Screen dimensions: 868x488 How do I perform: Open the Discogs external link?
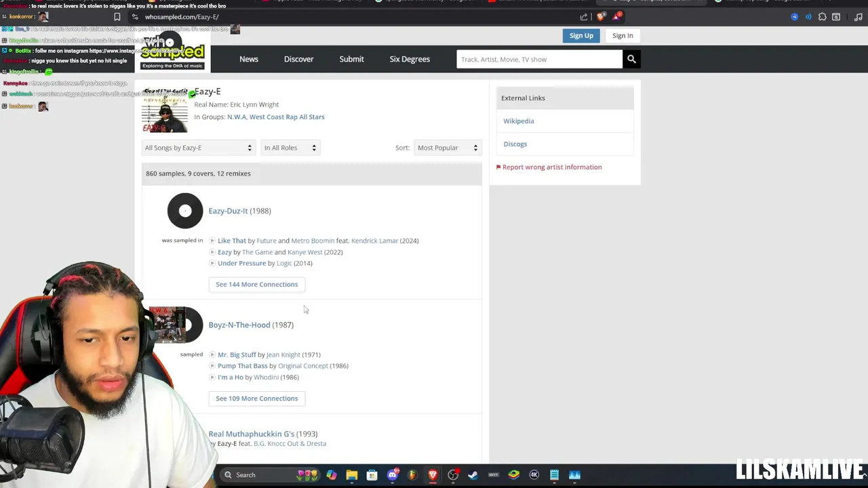(515, 144)
